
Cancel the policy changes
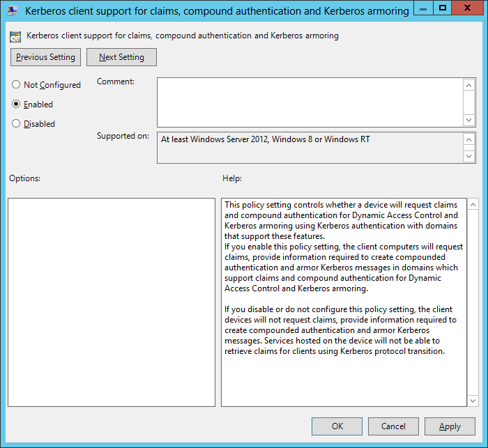coord(393,426)
